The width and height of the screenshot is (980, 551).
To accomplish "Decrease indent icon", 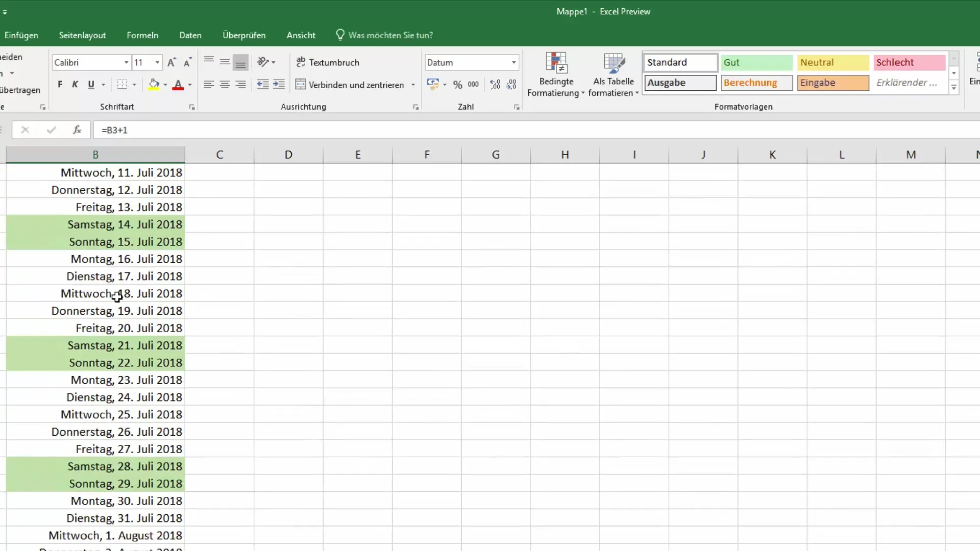I will click(x=263, y=85).
